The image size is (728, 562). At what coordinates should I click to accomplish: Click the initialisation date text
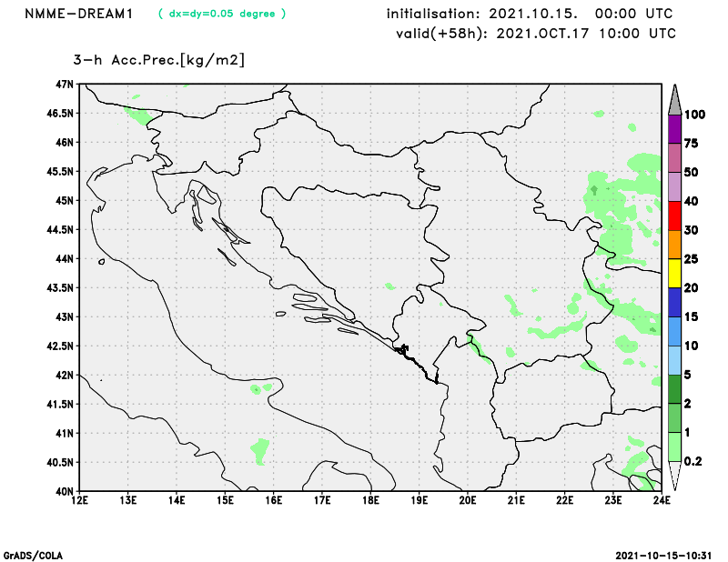[530, 14]
